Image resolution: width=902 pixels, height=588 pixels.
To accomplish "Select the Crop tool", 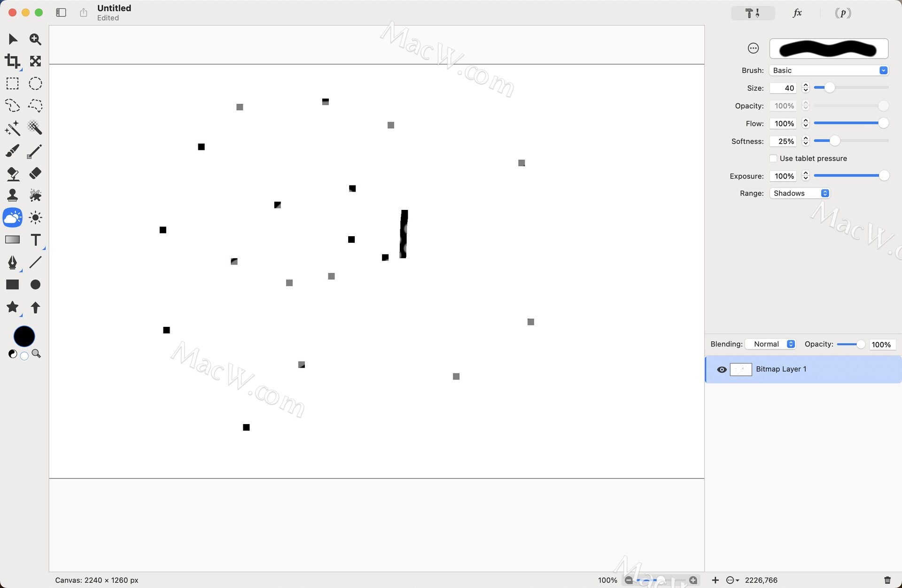I will tap(13, 61).
